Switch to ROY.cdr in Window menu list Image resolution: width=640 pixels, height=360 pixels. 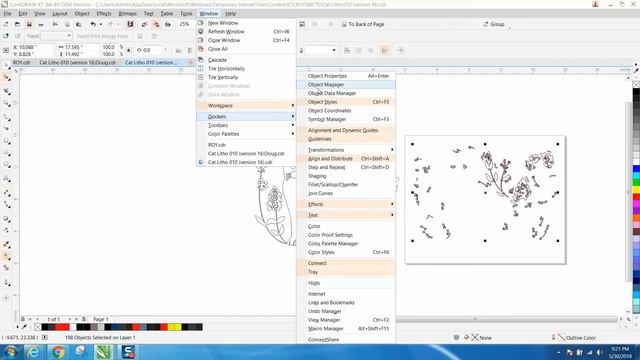coord(246,145)
